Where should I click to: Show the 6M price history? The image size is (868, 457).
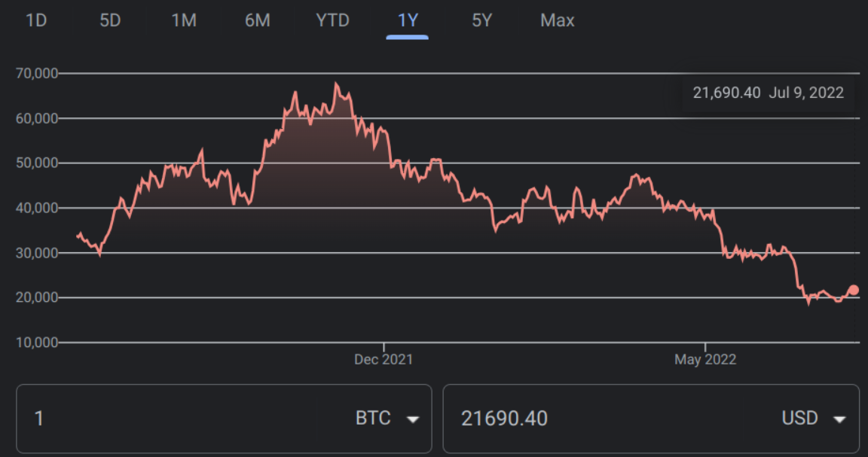click(x=258, y=20)
